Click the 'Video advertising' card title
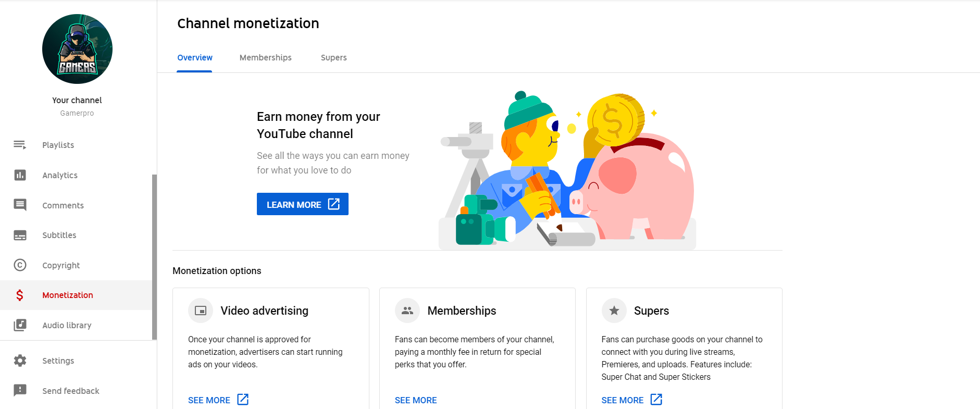 click(x=265, y=311)
